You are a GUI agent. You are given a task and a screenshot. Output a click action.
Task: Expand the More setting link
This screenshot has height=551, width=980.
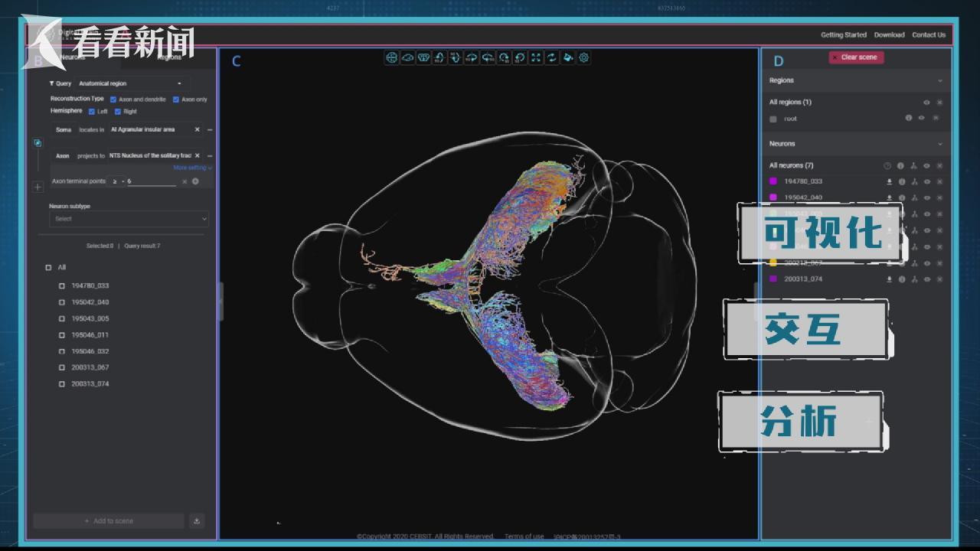[192, 168]
